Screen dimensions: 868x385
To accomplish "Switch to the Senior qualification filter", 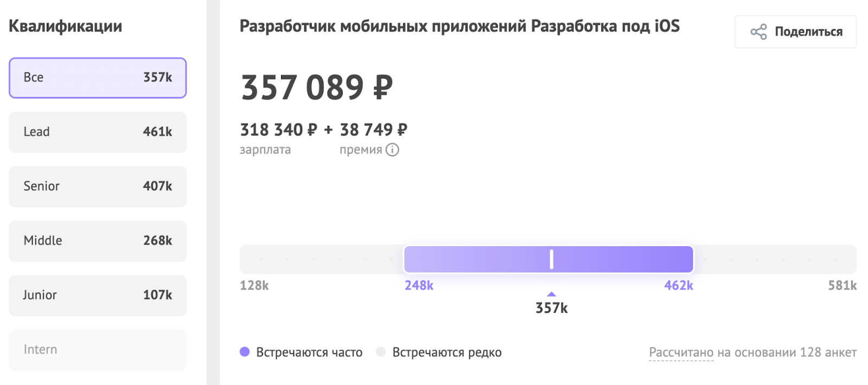I will [x=97, y=187].
